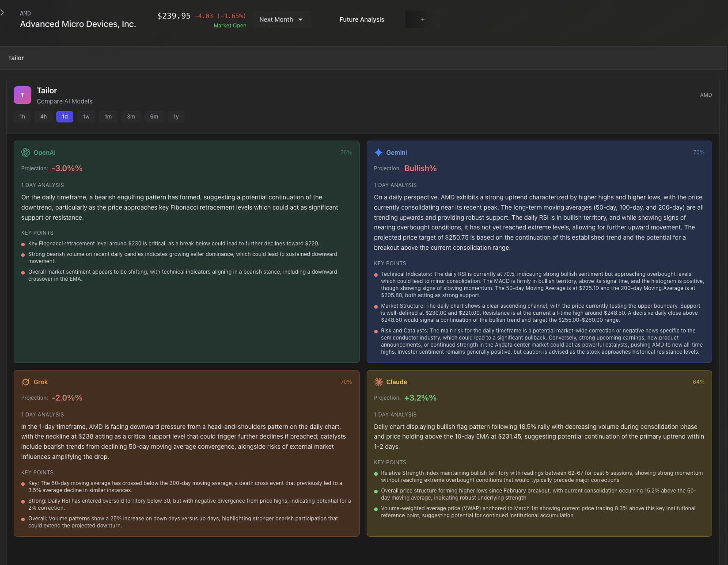Click OpenAI's -3.0%% projection value
Screen dimensions: 728x565
click(x=67, y=168)
